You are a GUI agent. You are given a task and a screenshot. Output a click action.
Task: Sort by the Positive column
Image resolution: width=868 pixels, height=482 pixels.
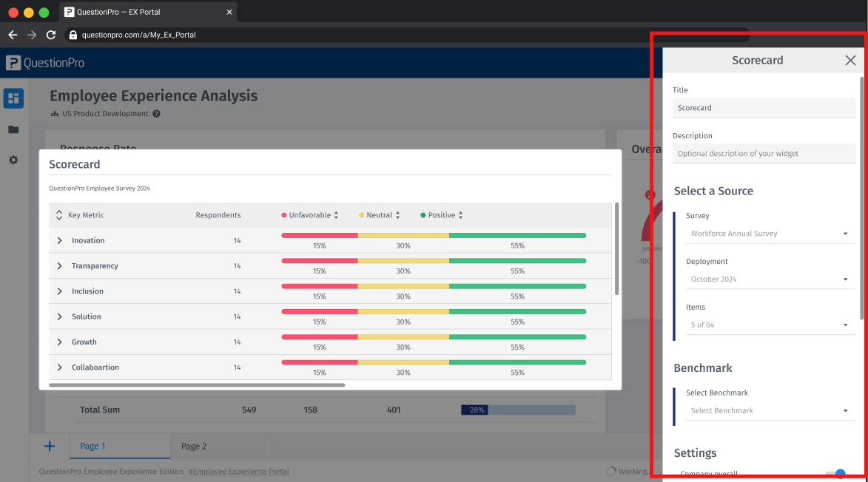coord(460,215)
